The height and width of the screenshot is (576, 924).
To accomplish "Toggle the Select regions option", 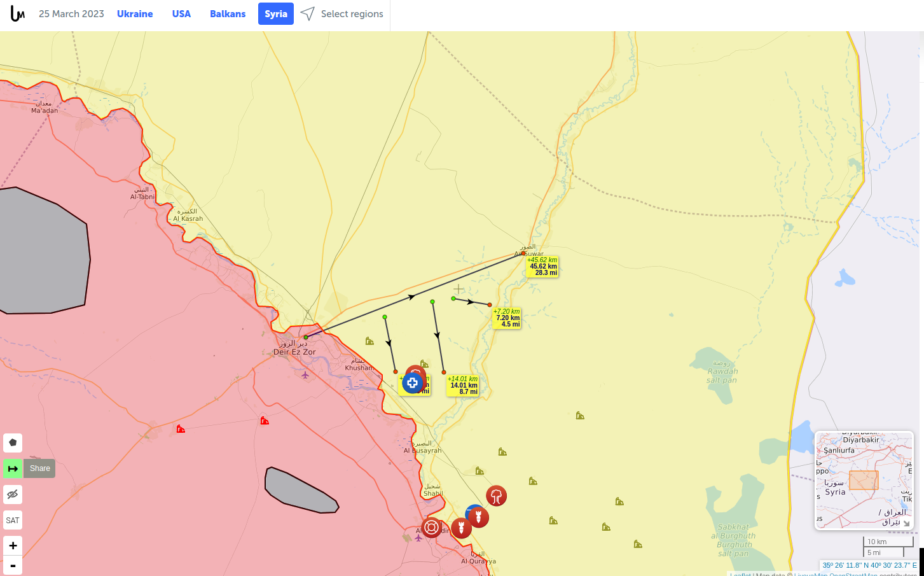I will point(341,13).
